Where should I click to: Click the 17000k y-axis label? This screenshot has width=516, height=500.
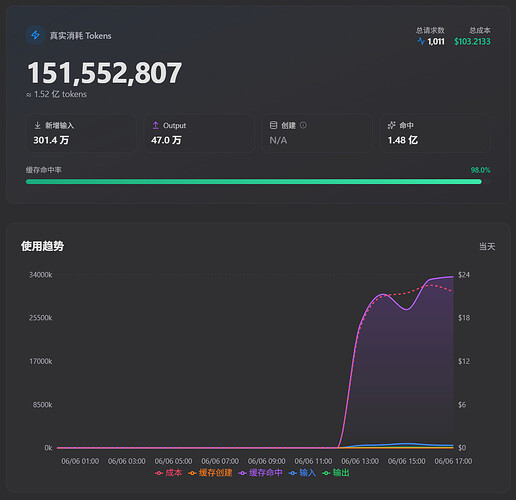[x=41, y=361]
